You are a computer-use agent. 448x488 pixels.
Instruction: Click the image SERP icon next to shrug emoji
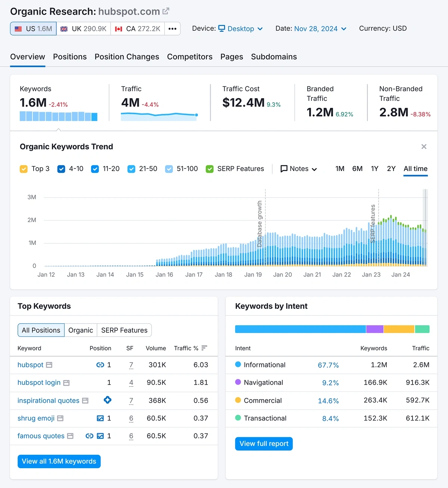pyautogui.click(x=99, y=418)
